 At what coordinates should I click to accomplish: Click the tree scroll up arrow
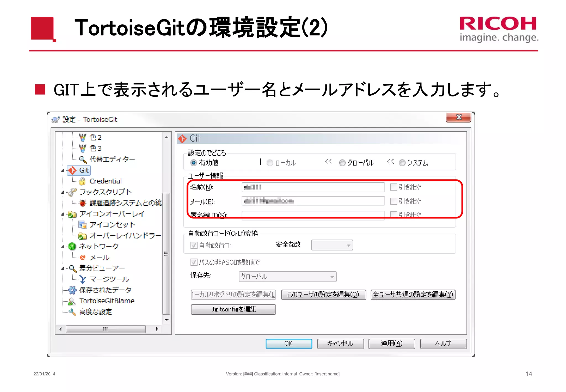pyautogui.click(x=166, y=137)
